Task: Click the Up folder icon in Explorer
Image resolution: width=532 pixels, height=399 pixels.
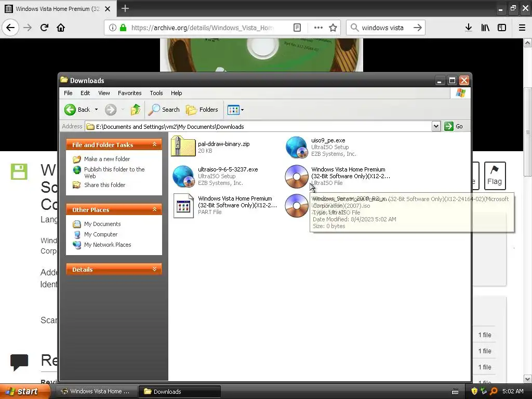Action: 136,110
